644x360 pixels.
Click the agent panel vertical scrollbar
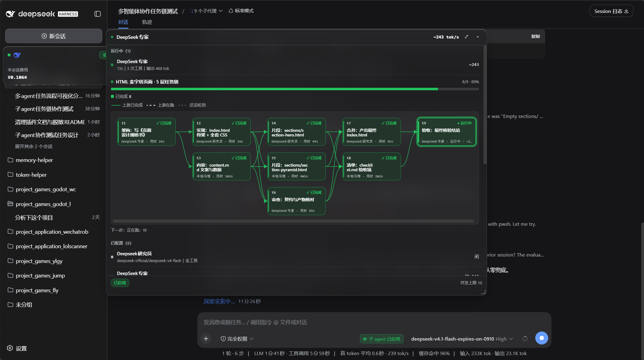[x=485, y=105]
